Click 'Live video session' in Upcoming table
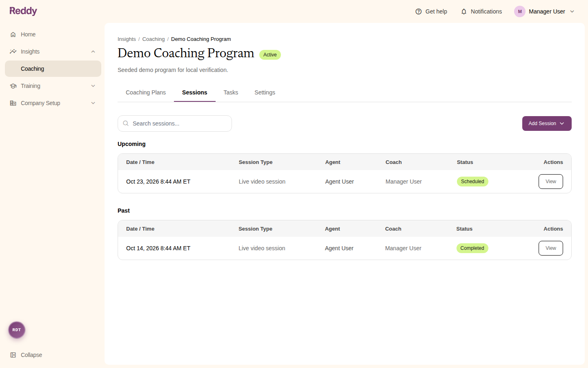 click(x=262, y=182)
